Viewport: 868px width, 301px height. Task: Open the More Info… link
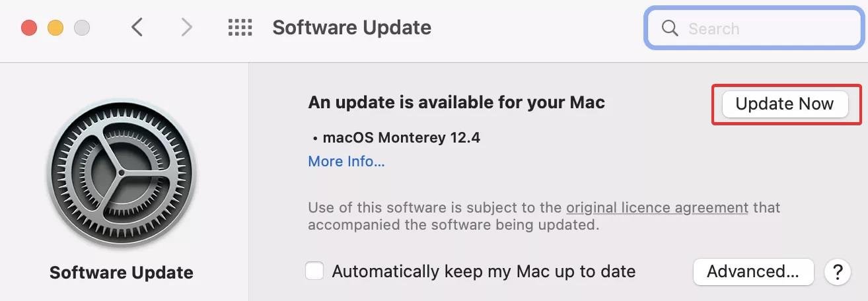(346, 162)
